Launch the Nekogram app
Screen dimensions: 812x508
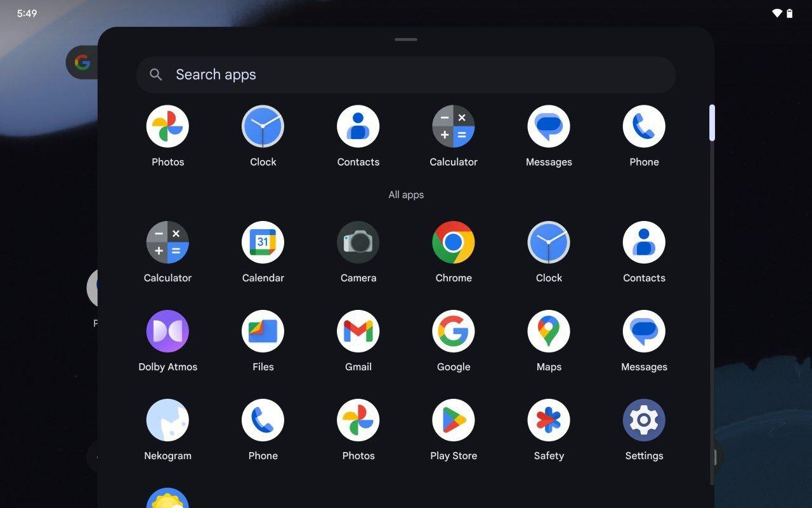167,420
